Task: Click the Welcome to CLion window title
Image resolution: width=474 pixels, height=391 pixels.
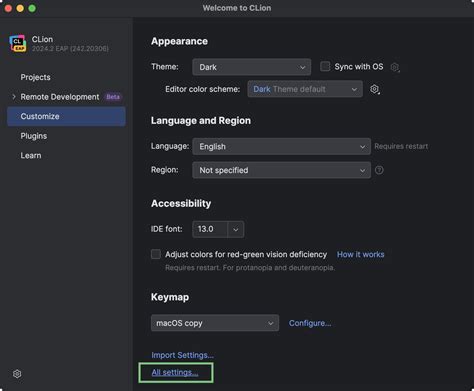Action: pos(237,8)
